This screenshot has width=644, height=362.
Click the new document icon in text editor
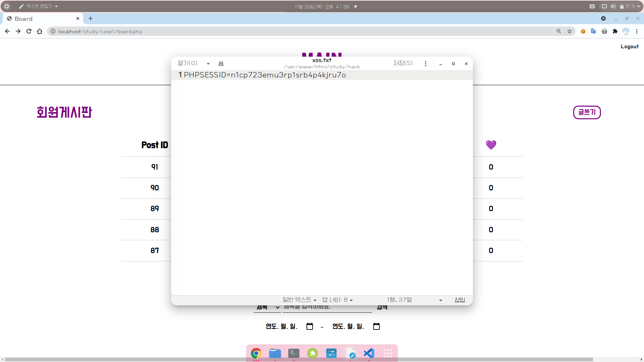221,64
